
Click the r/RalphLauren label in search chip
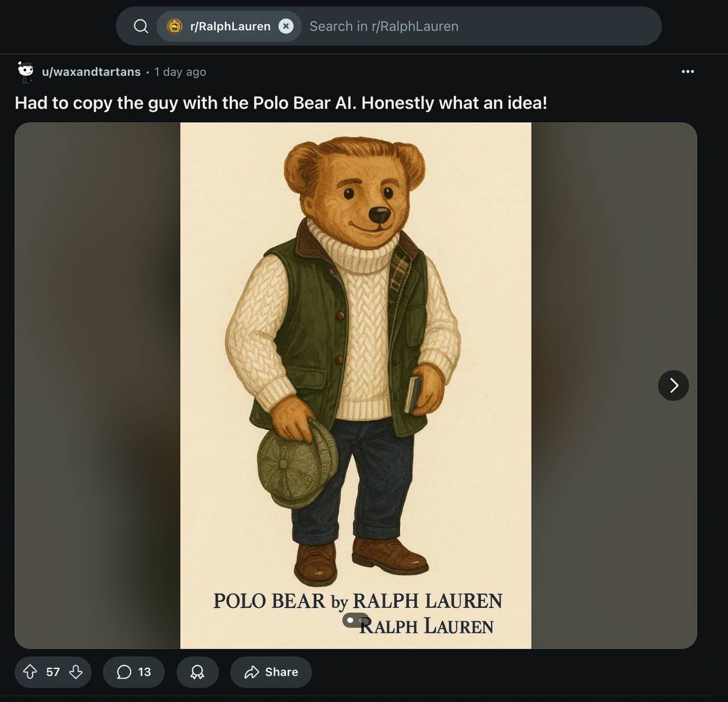point(230,26)
